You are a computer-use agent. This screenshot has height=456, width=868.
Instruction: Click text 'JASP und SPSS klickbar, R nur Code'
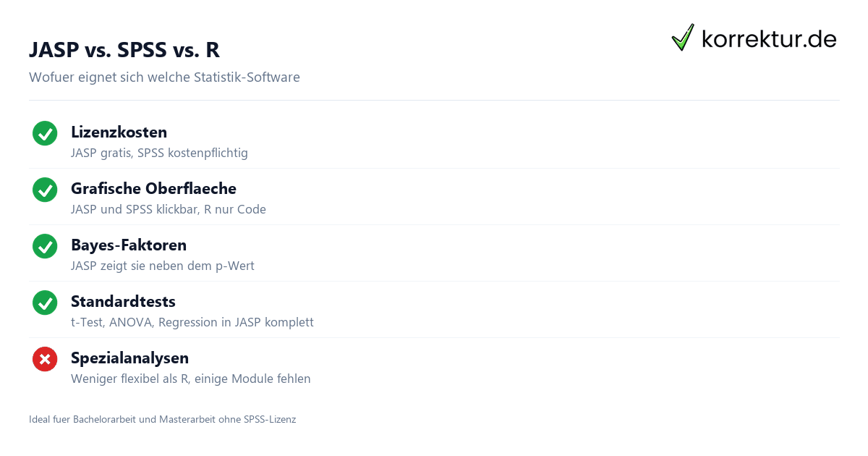click(169, 209)
